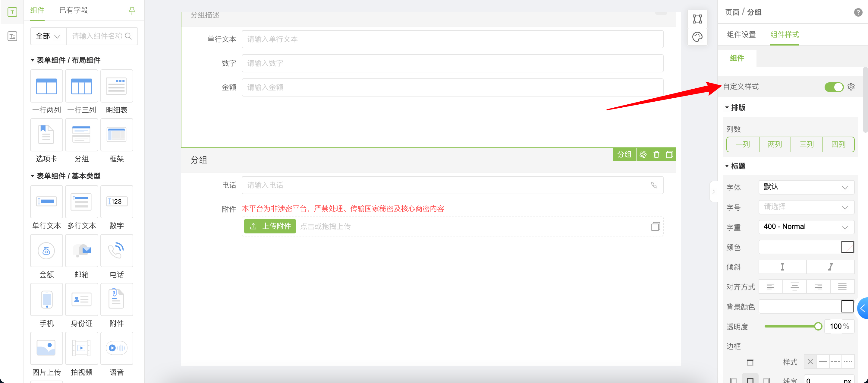Select Four columns (四列) layout

tap(838, 144)
